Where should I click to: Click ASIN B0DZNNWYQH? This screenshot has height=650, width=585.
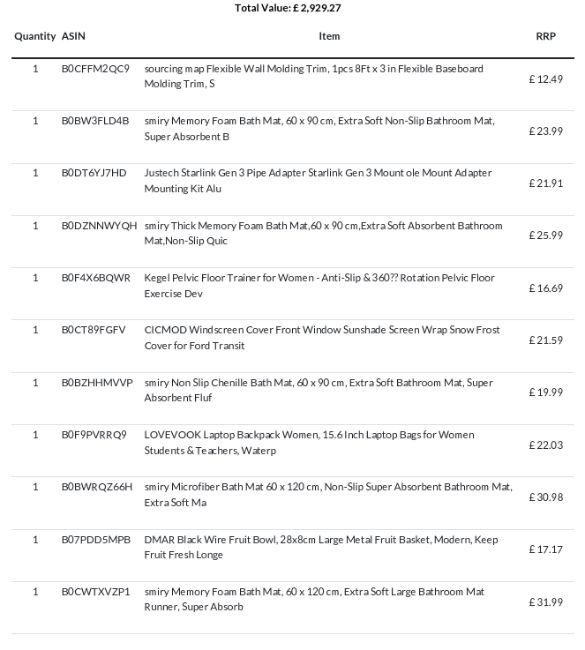99,226
